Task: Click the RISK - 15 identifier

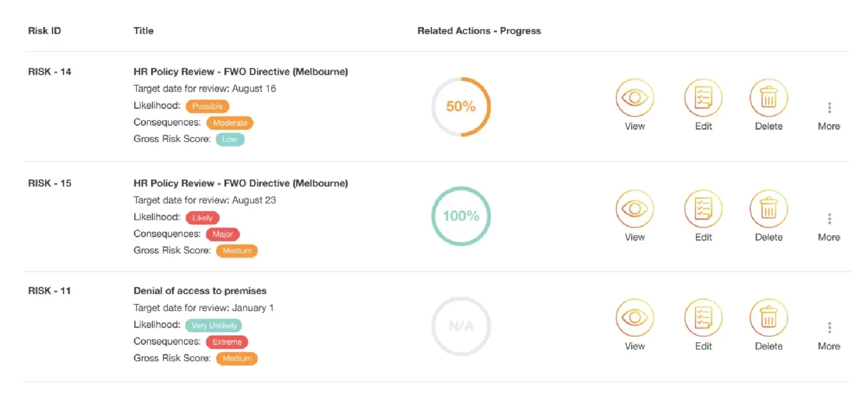Action: coord(50,183)
